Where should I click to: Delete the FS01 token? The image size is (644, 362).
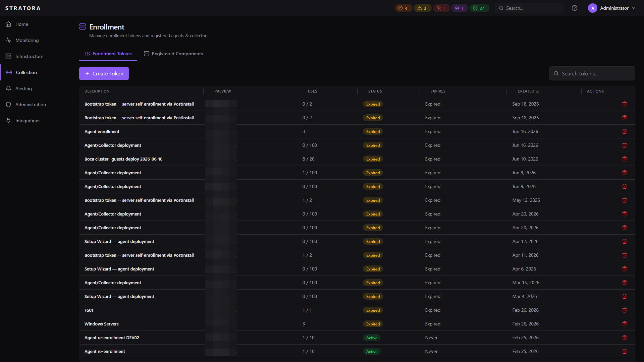click(x=625, y=310)
